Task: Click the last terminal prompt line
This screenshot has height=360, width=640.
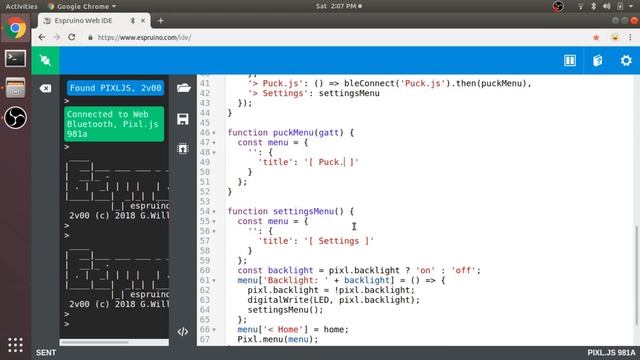Action: point(67,324)
